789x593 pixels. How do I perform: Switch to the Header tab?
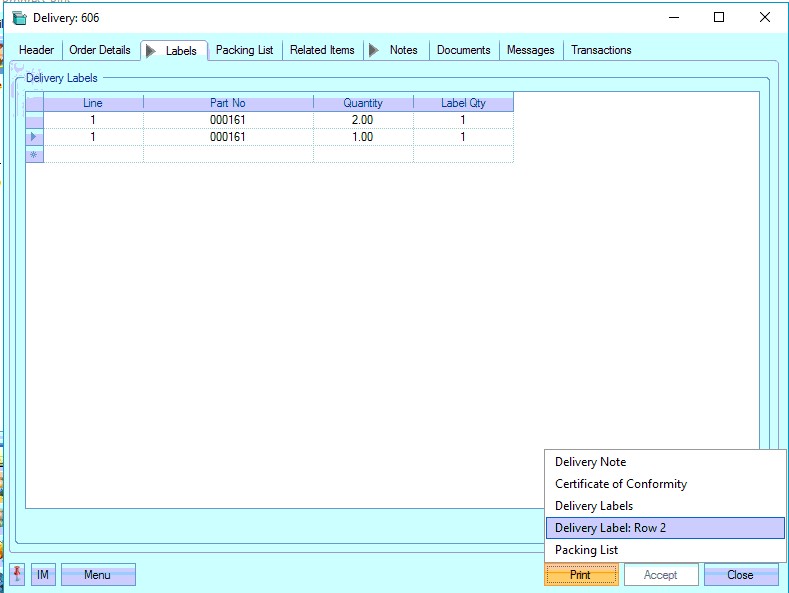click(37, 50)
